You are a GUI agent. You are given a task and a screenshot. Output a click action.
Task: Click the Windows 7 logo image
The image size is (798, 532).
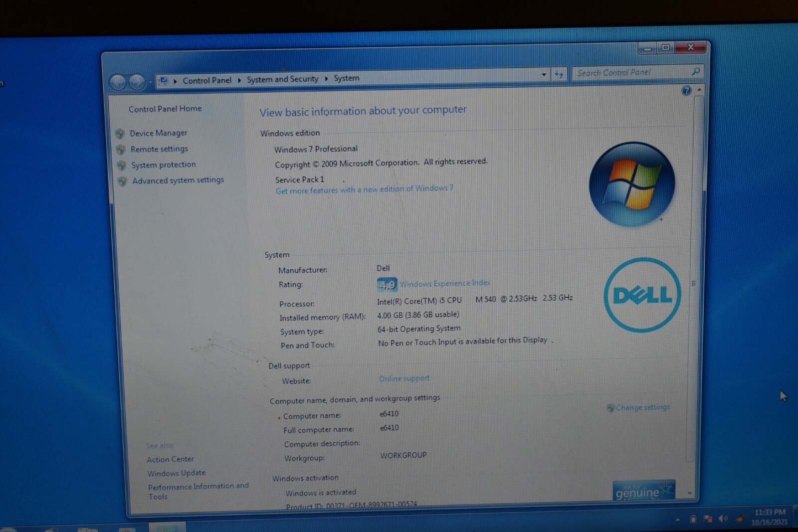tap(632, 184)
